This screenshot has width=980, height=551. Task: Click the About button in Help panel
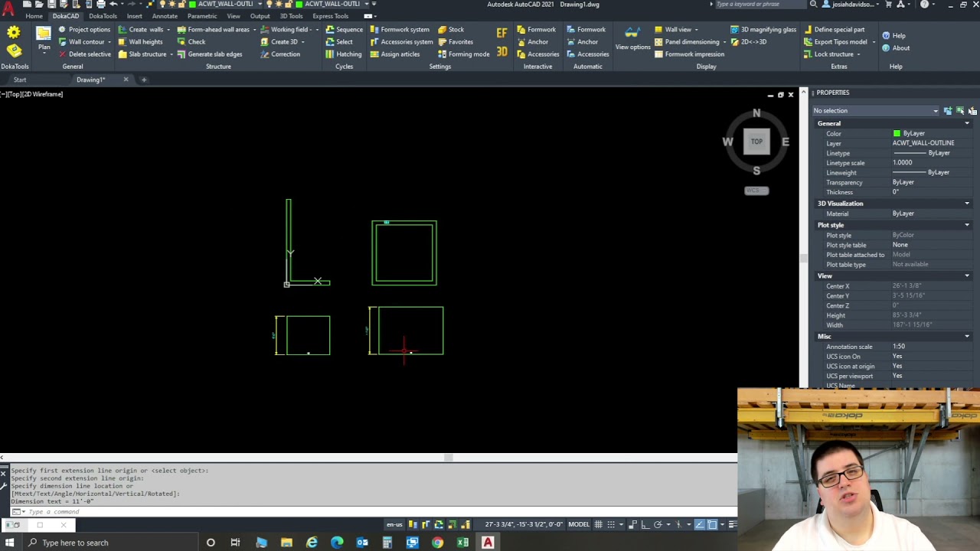click(896, 48)
